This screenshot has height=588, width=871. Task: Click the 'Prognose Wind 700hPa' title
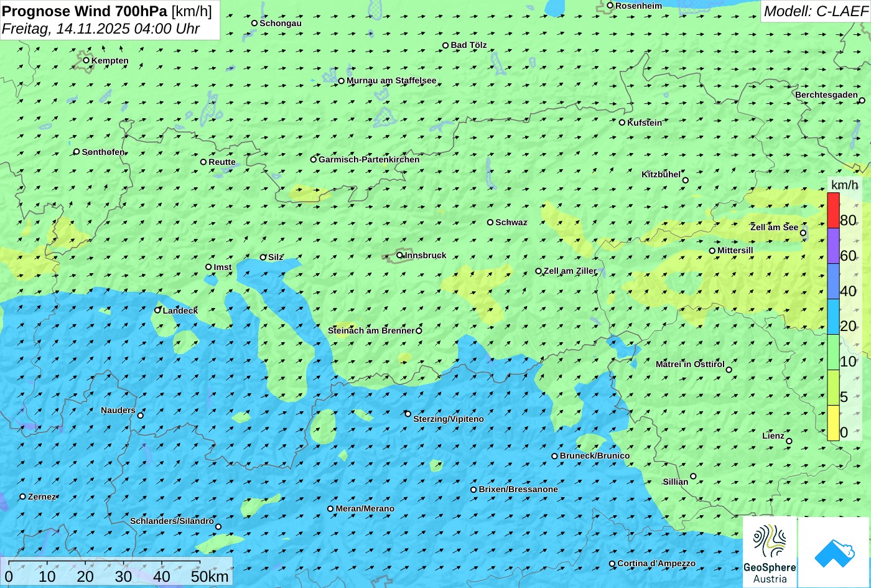coord(85,11)
